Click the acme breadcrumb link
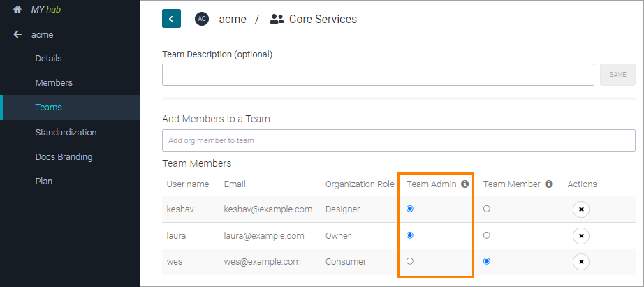Viewport: 644px width, 287px height. coord(233,20)
